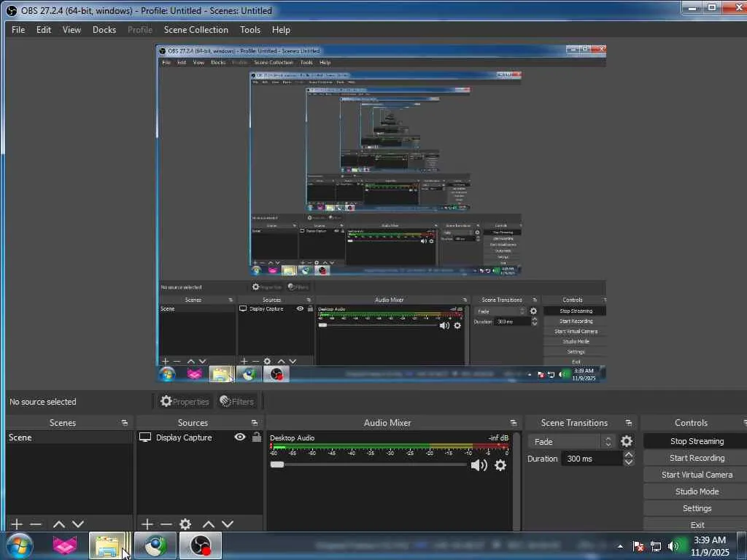Open the Action Center flag icon
747x560 pixels.
tap(638, 546)
